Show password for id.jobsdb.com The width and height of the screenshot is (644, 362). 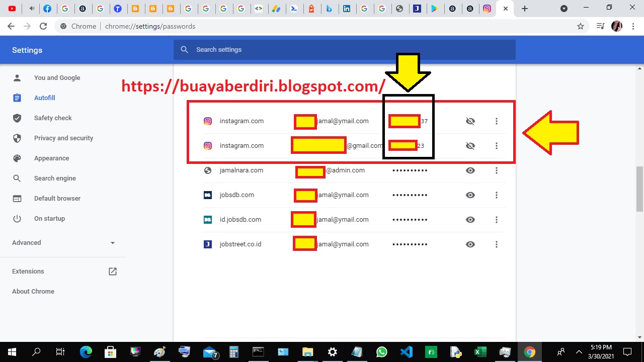pos(470,220)
